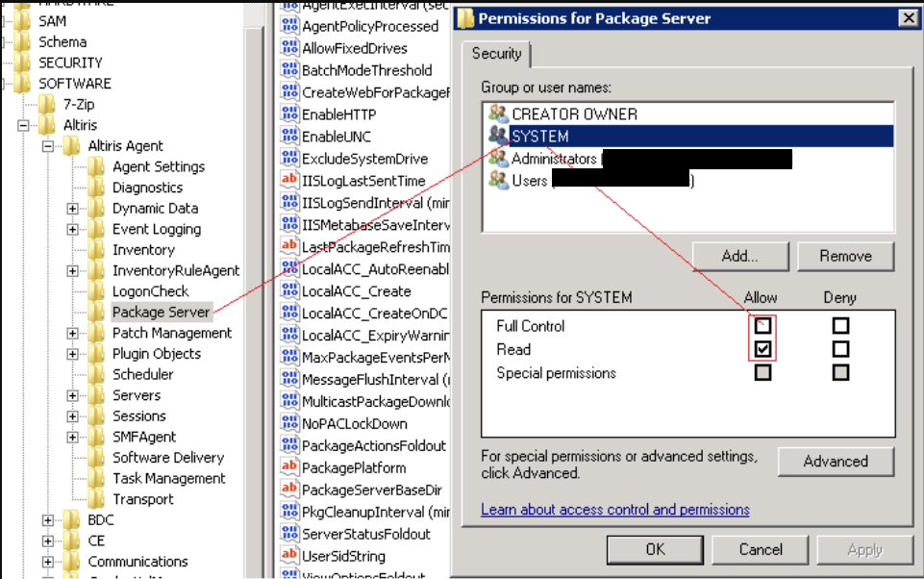Toggle Allow for Special permissions
This screenshot has width=924, height=579.
tap(762, 372)
